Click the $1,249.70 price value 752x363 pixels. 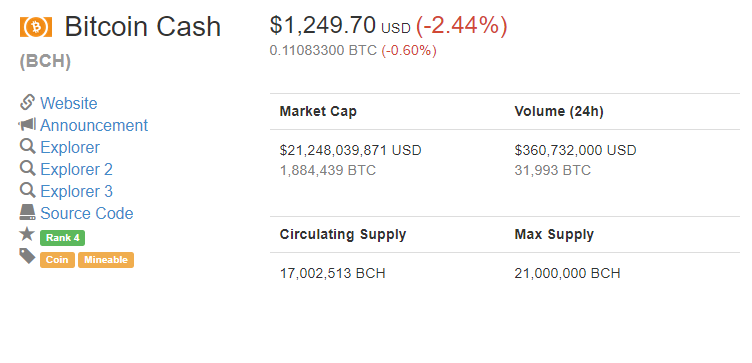[322, 25]
